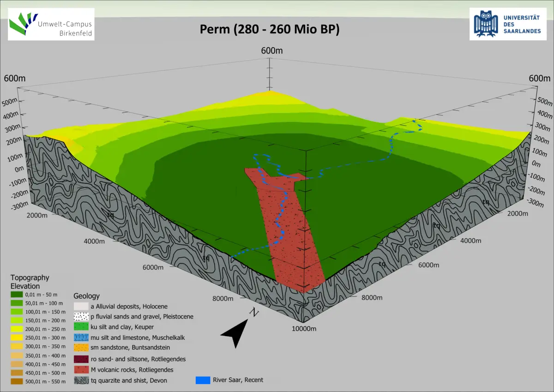Screen dimensions: 554x392
Task: Pick the ro sand- and siltsone swatch
Action: click(x=81, y=359)
